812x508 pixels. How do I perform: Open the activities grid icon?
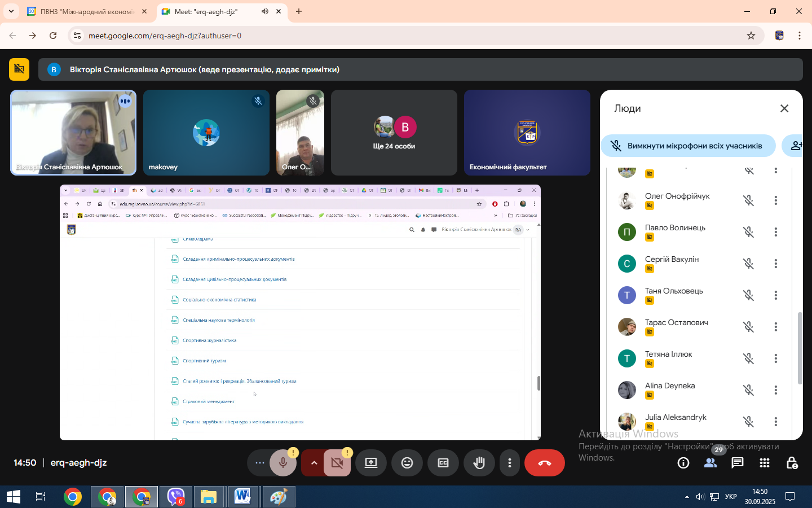764,463
